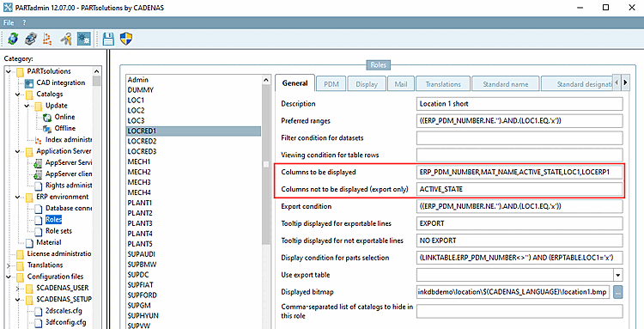This screenshot has height=329, width=644.
Task: Click the green refresh arrows toolbar icon
Action: click(13, 39)
